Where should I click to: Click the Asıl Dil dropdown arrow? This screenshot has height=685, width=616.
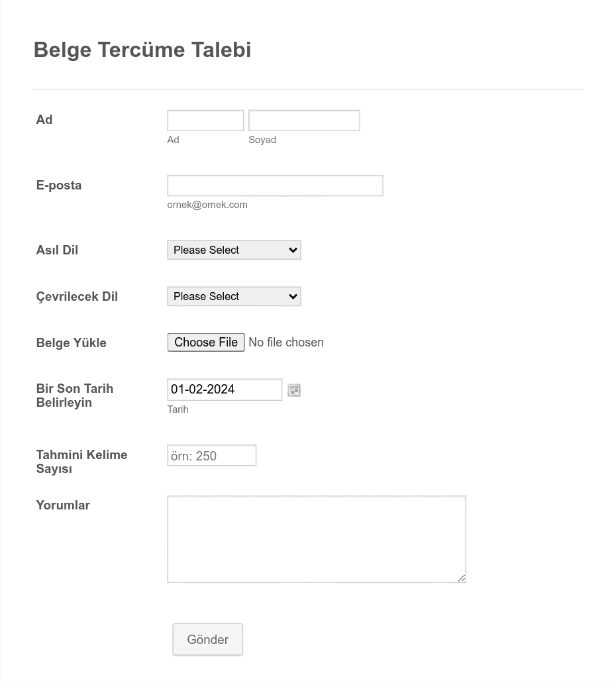tap(293, 250)
